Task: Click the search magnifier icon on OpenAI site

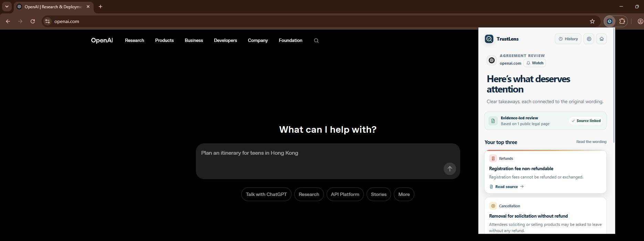Action: pyautogui.click(x=316, y=41)
